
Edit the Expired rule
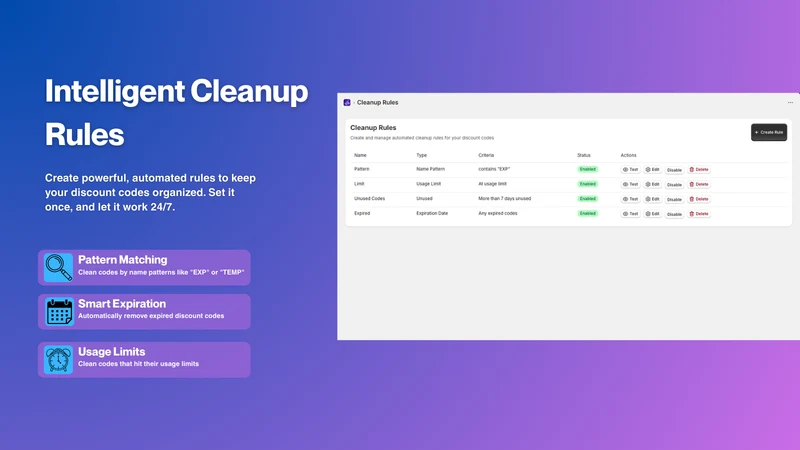[653, 214]
